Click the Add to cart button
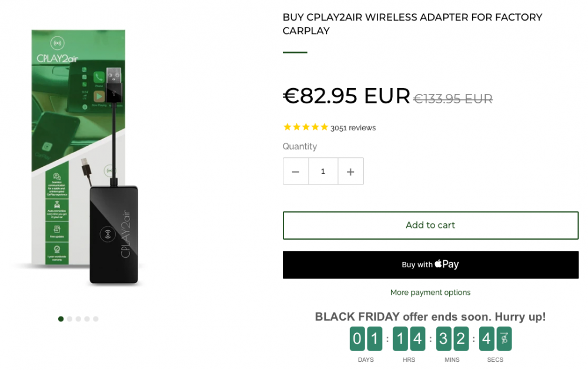Image resolution: width=588 pixels, height=370 pixels. click(x=430, y=225)
